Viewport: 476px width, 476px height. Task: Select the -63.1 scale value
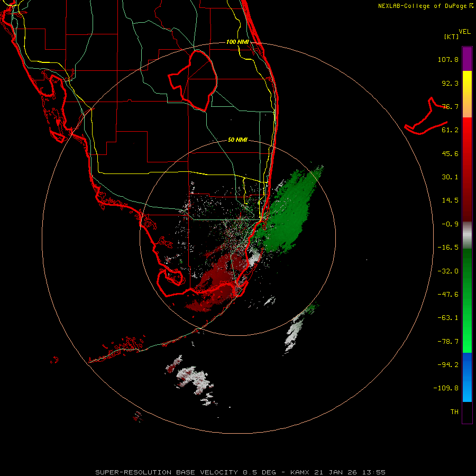(448, 318)
